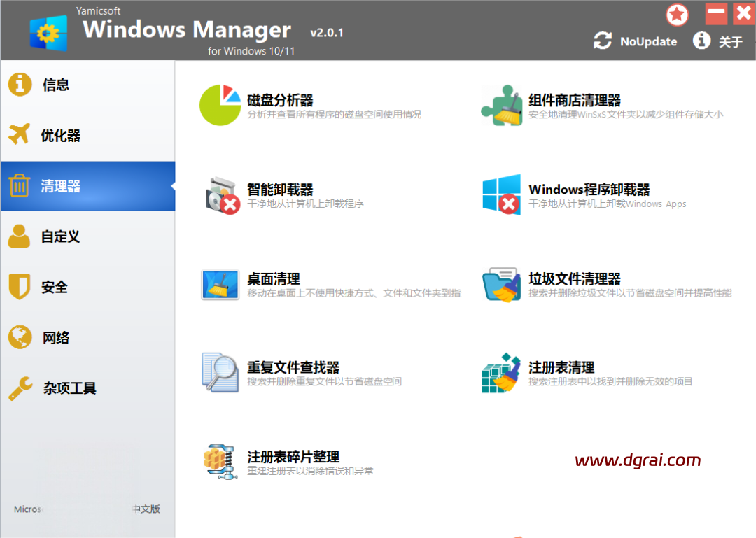The height and width of the screenshot is (538, 756).
Task: Select the 清理器 sidebar tab
Action: 60,186
